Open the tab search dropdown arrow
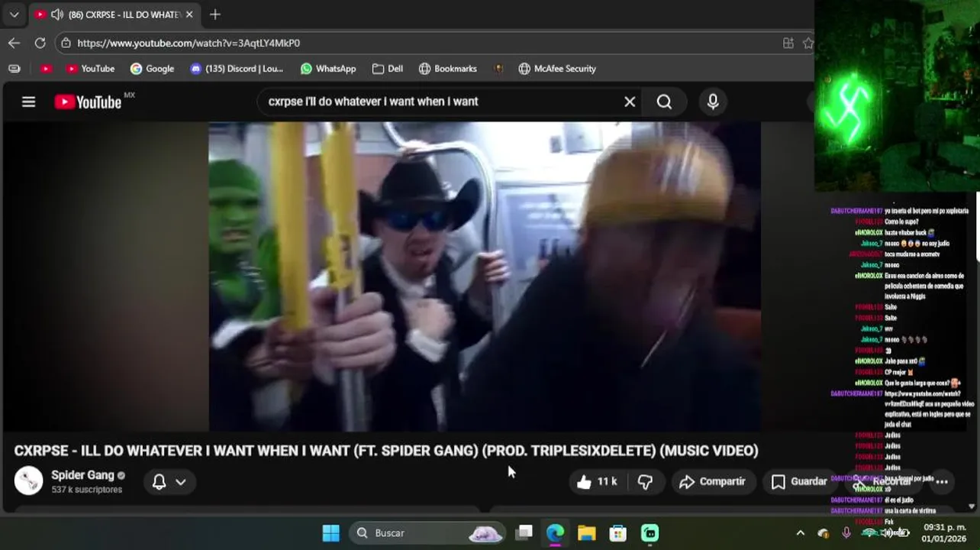 coord(14,15)
